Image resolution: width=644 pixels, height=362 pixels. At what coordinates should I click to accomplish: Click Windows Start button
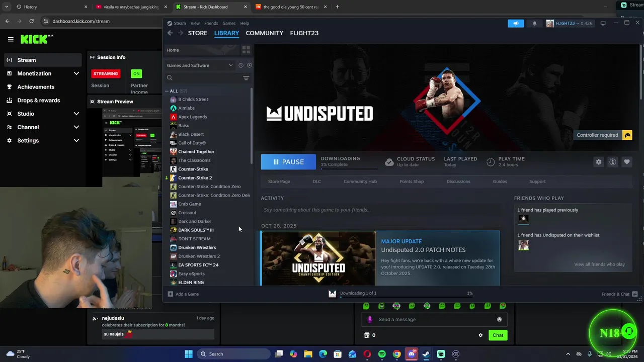tap(189, 354)
